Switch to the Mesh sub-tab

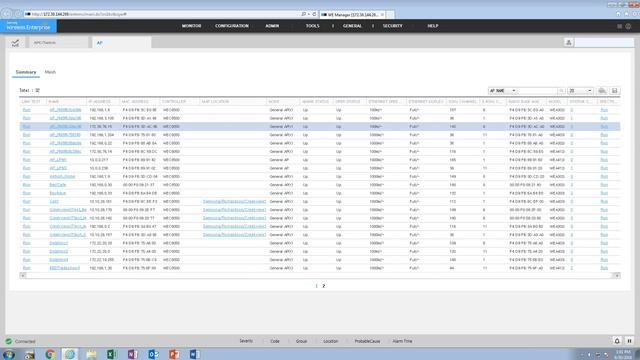click(x=50, y=72)
